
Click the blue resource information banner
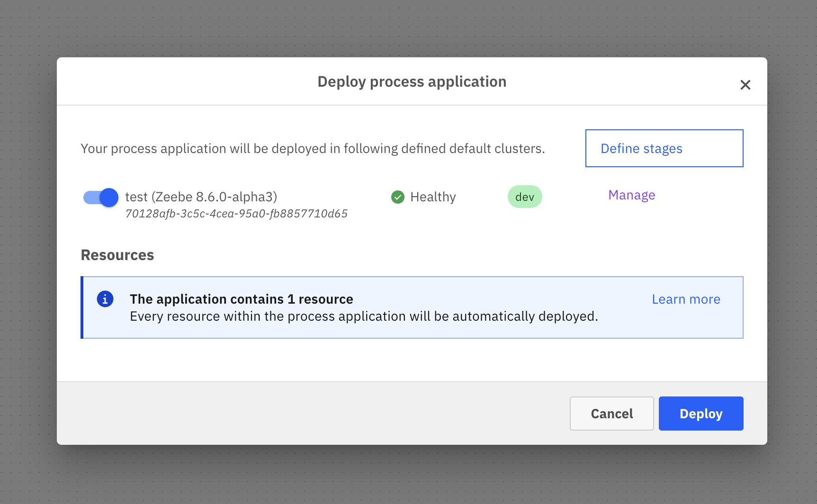pos(412,307)
